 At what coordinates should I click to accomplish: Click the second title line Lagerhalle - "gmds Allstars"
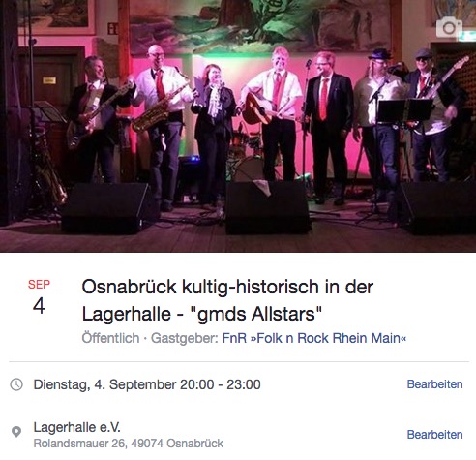click(202, 314)
